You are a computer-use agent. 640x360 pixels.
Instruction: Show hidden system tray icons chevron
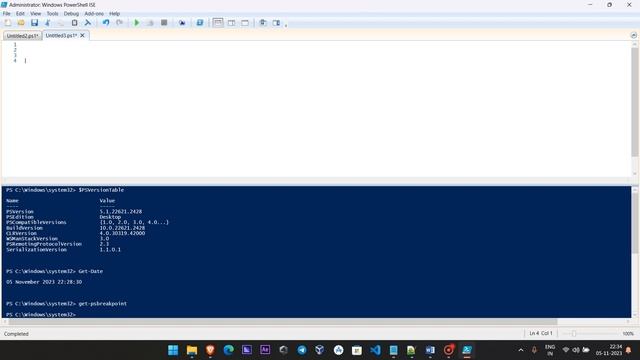tap(521, 350)
